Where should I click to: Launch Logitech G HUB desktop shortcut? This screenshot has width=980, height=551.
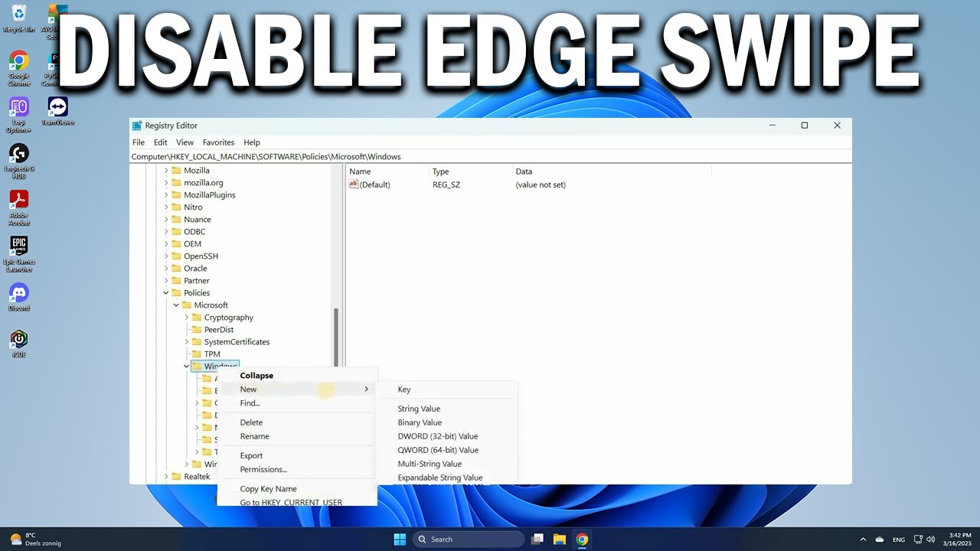tap(18, 161)
